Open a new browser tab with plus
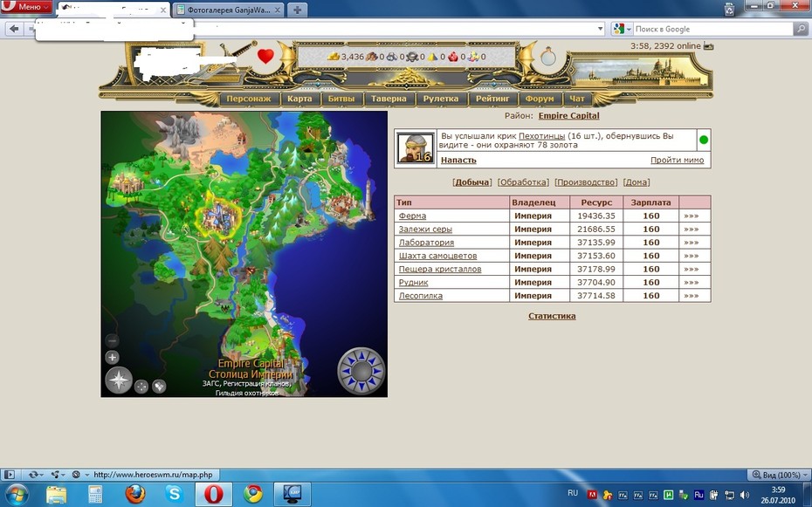 click(297, 10)
